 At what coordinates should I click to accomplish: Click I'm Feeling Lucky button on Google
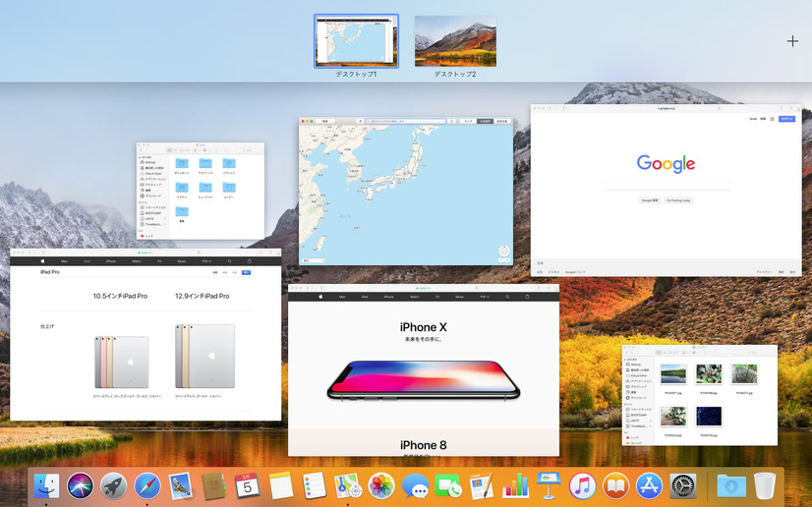678,200
